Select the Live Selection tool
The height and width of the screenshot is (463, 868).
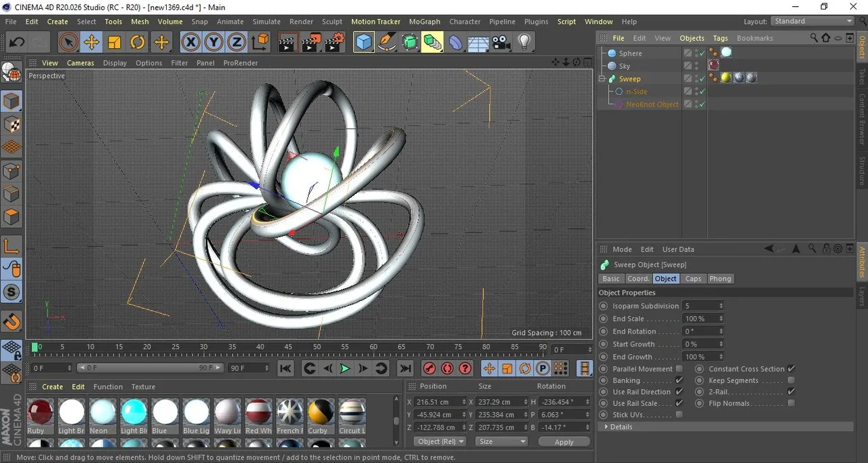(68, 43)
